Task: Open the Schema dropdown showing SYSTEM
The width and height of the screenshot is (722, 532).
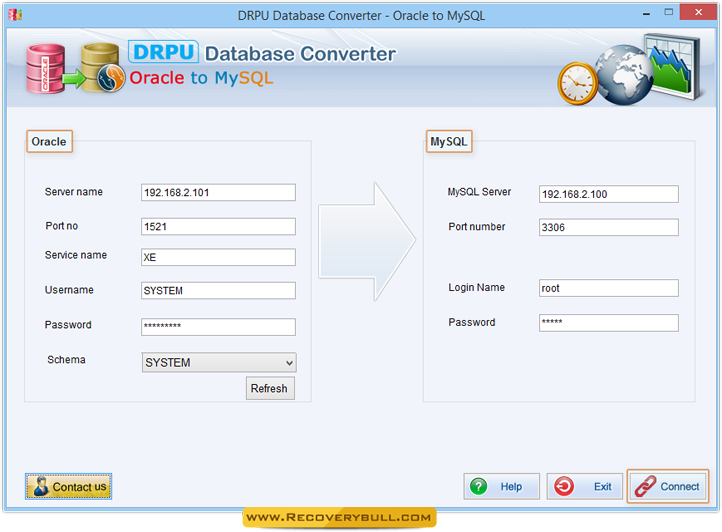Action: (219, 362)
